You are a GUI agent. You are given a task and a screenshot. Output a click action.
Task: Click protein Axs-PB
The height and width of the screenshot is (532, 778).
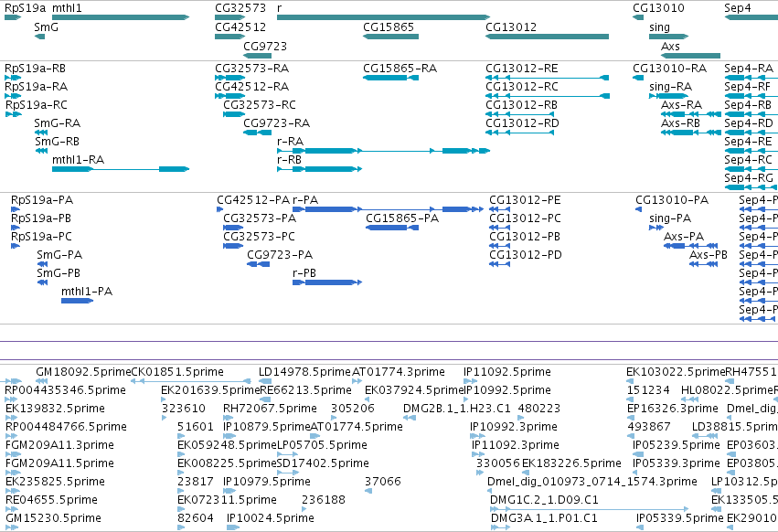click(x=708, y=255)
